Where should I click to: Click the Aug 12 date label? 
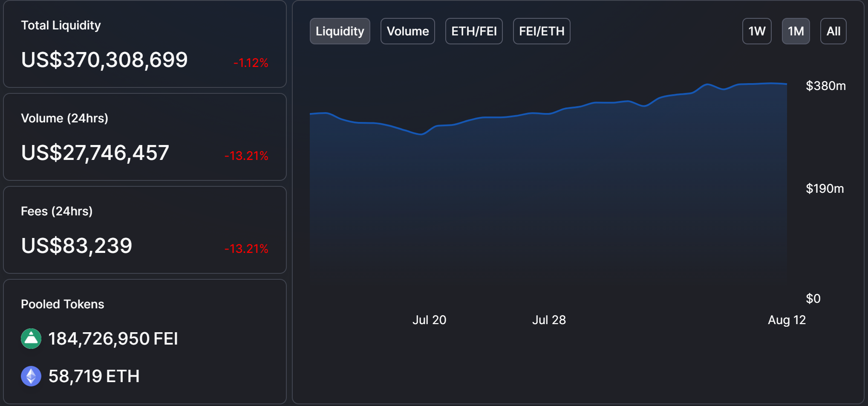(x=787, y=320)
